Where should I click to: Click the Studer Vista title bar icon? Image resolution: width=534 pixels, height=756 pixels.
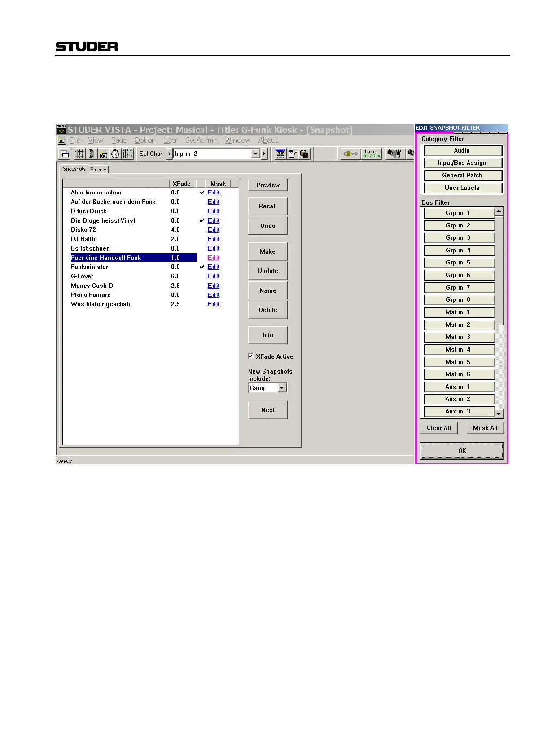pyautogui.click(x=61, y=130)
